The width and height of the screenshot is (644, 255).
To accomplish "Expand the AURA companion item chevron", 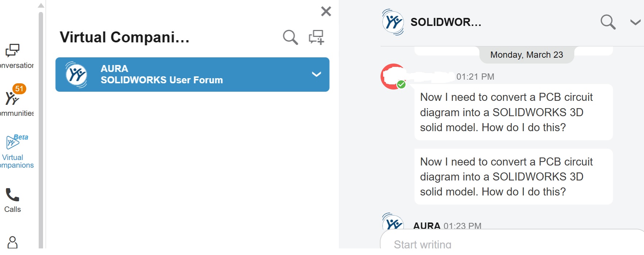I will pyautogui.click(x=316, y=74).
